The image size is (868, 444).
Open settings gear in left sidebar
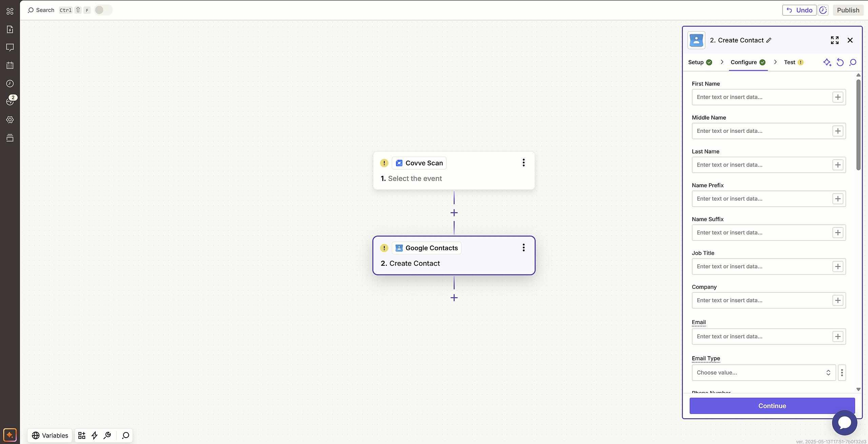[x=10, y=120]
